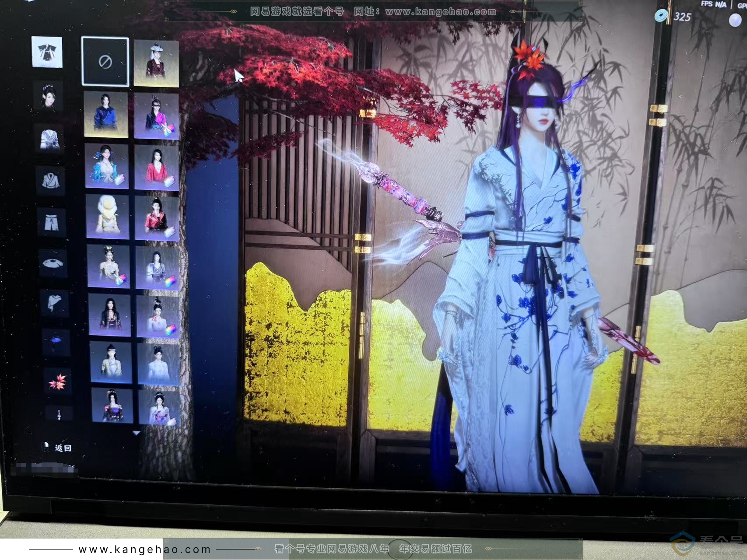The image size is (747, 560).
Task: Open the bamboo hat headwear category
Action: [53, 263]
